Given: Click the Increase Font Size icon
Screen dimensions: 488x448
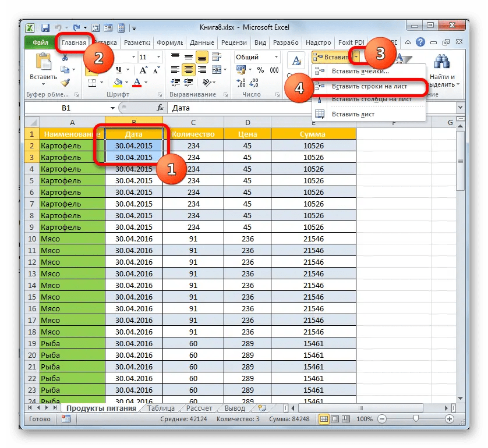Looking at the screenshot, I should pos(143,70).
